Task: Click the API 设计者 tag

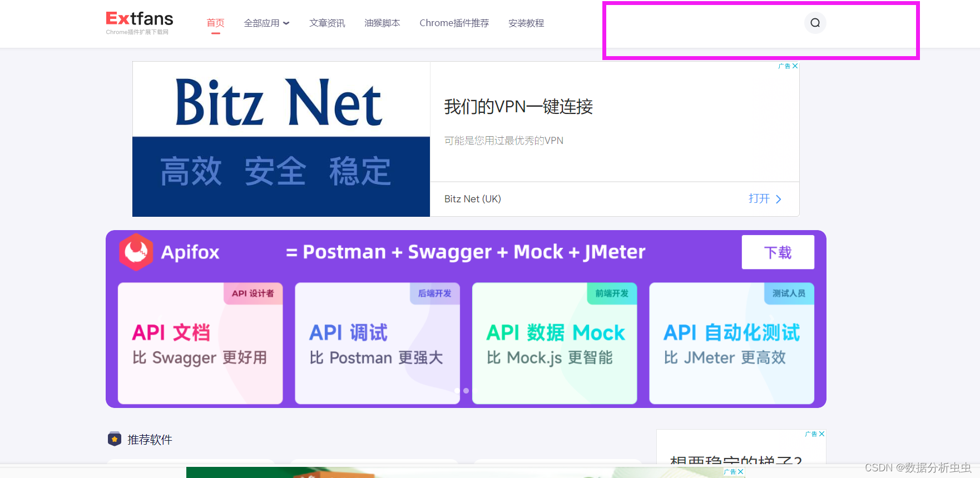Action: 253,293
